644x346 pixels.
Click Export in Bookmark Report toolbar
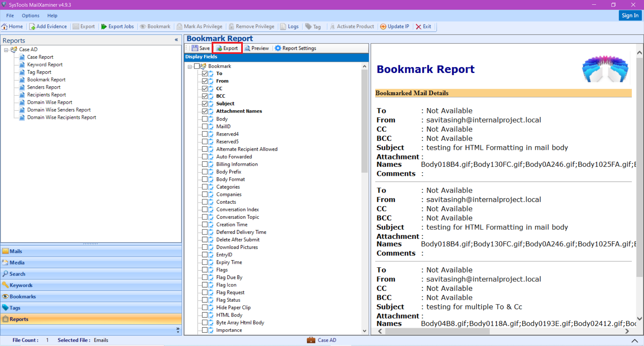227,48
